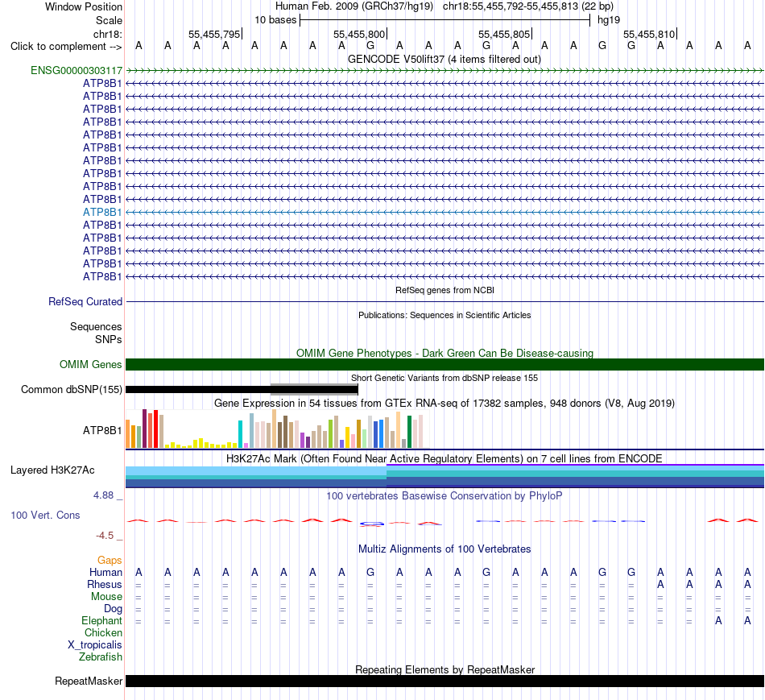The image size is (765, 700).
Task: Click the OMIM Genes track label
Action: pyautogui.click(x=91, y=364)
